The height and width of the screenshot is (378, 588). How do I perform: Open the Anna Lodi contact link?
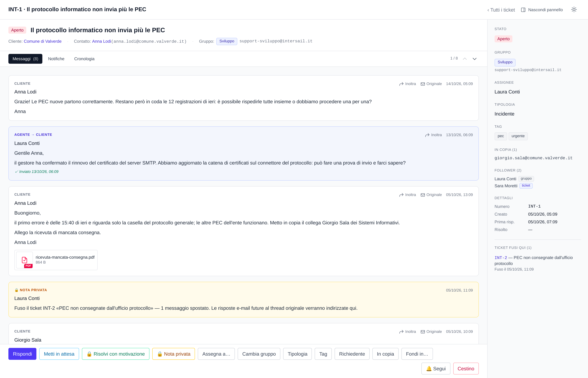tap(102, 41)
